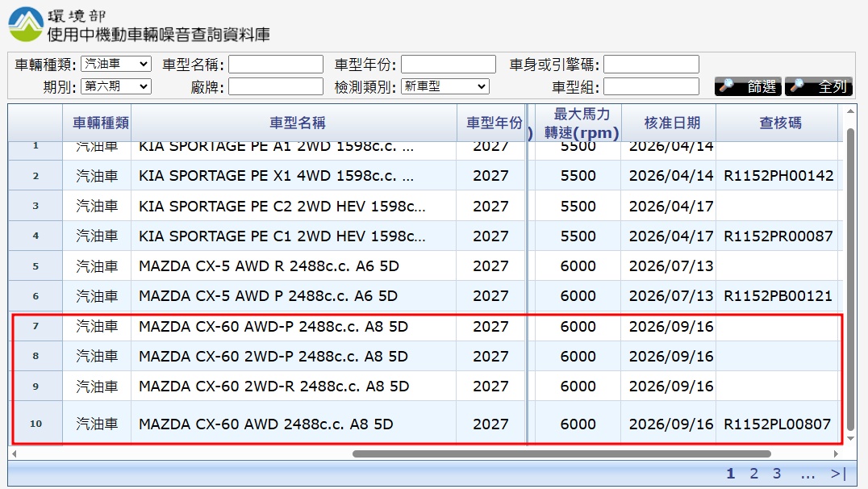868x489 pixels.
Task: Focus the 車身或引擎碼 input field
Action: click(652, 65)
